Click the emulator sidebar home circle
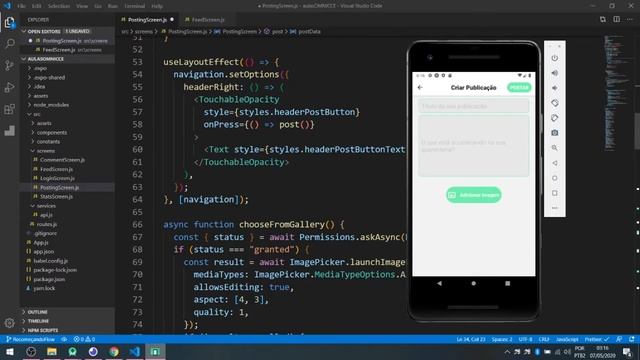This screenshot has height=360, width=640. [554, 178]
